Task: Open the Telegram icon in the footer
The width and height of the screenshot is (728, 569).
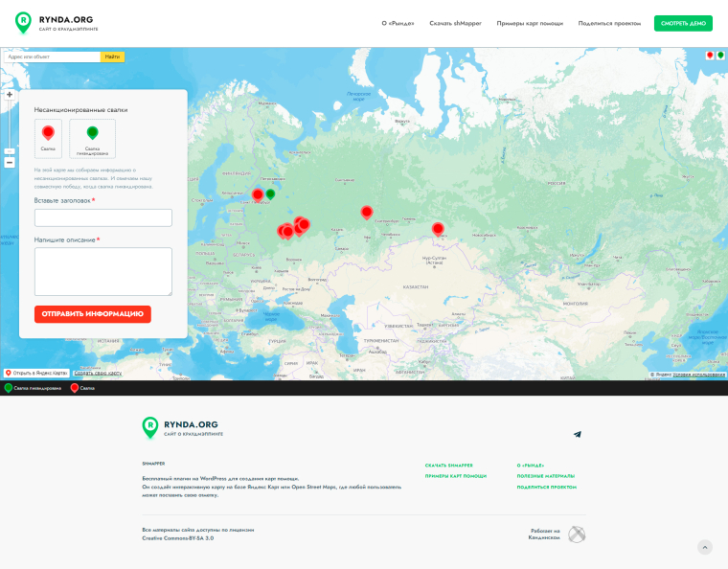Action: coord(578,434)
